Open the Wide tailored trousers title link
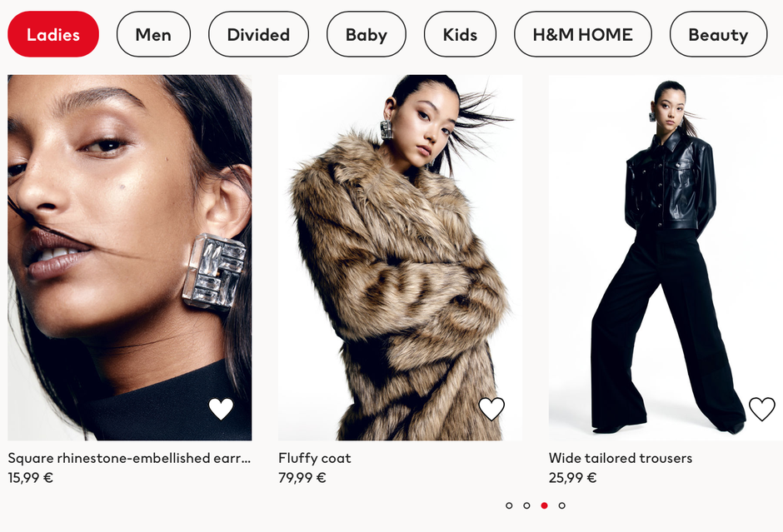 click(621, 458)
